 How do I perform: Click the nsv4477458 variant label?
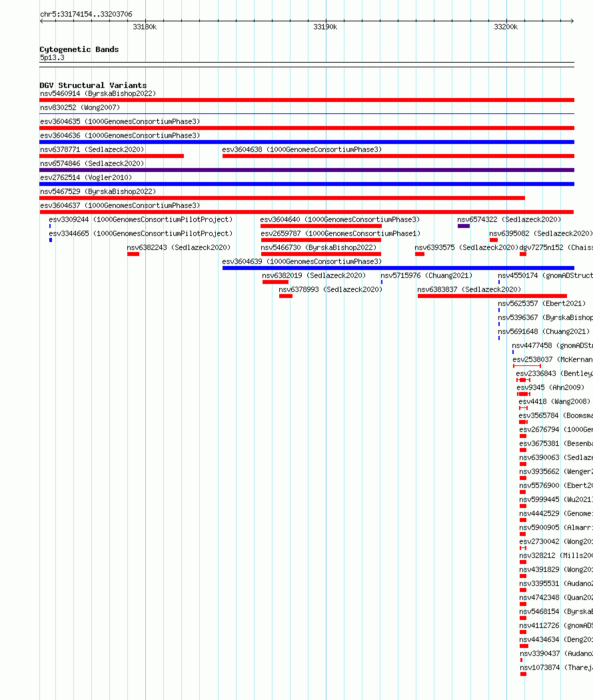[552, 345]
